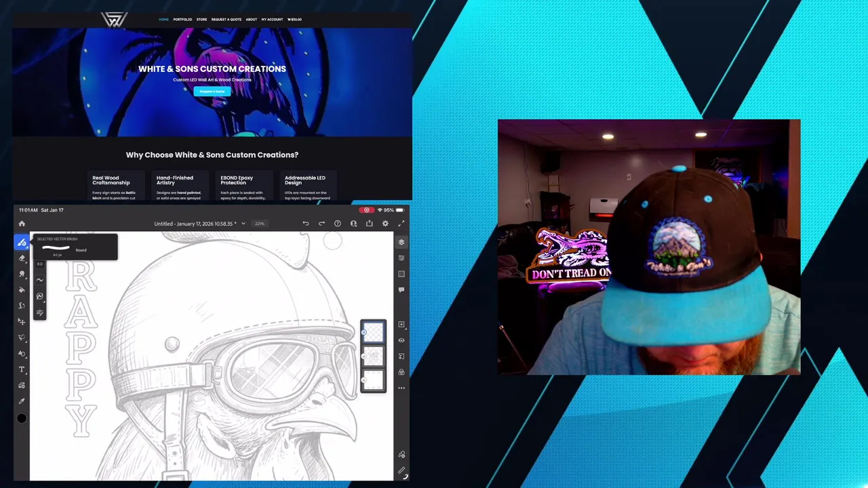Open the invite collaborators icon
Viewport: 868px width, 488px height.
click(x=353, y=224)
